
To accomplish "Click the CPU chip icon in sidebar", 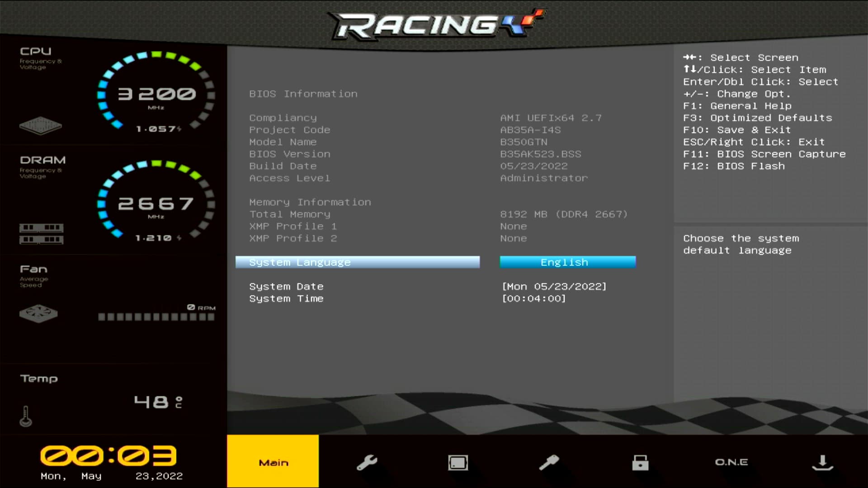I will click(x=40, y=126).
